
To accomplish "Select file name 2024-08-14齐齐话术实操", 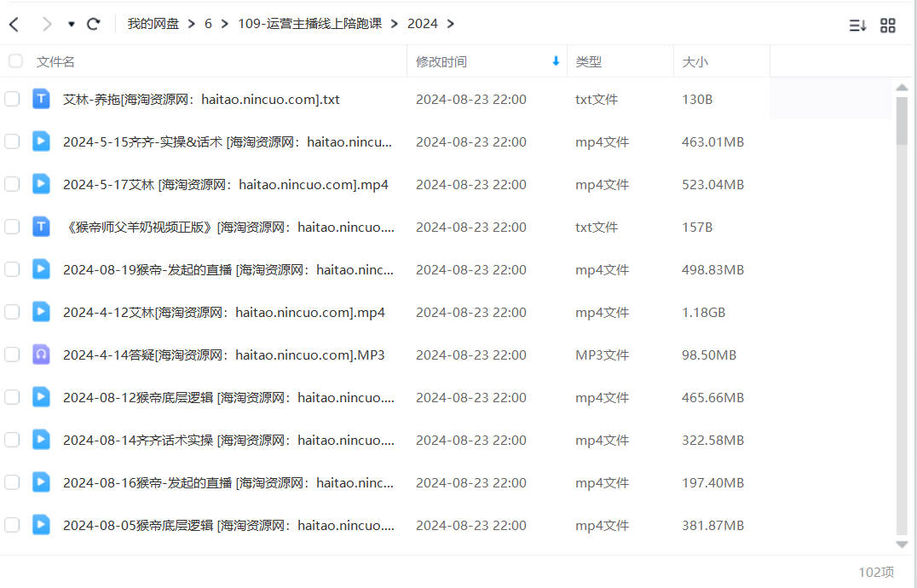I will 228,441.
